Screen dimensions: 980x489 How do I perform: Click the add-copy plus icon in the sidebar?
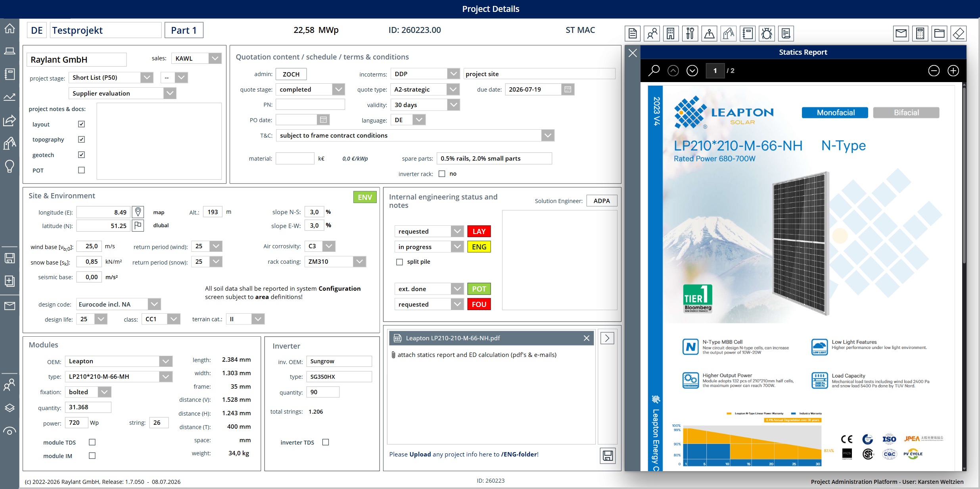click(x=10, y=281)
